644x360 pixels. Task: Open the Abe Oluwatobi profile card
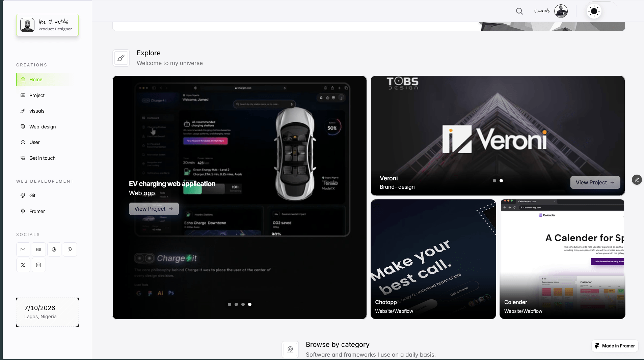(47, 25)
